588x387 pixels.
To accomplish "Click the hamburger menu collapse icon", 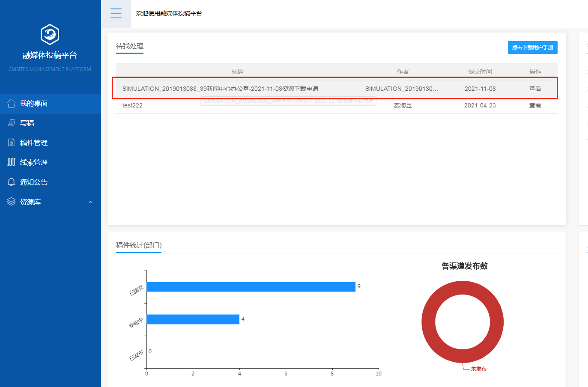I will point(116,13).
